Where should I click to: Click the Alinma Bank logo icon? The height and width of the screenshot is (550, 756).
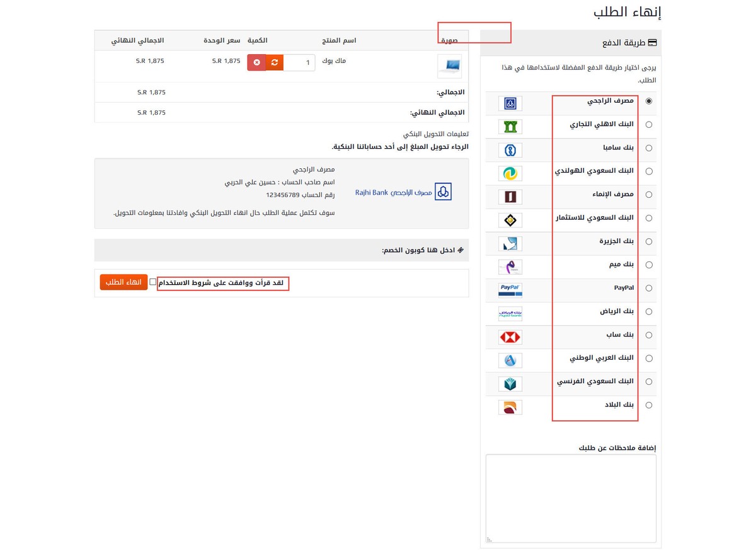(510, 197)
